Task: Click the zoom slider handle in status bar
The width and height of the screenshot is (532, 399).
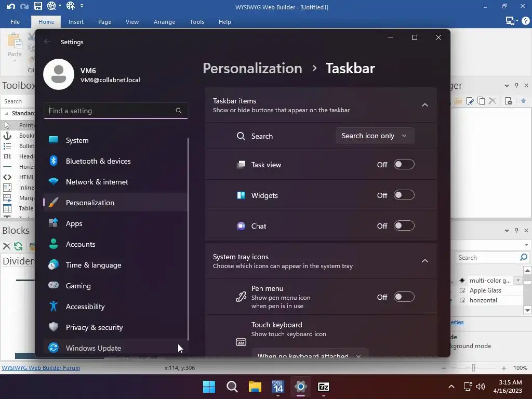Action: coord(473,368)
